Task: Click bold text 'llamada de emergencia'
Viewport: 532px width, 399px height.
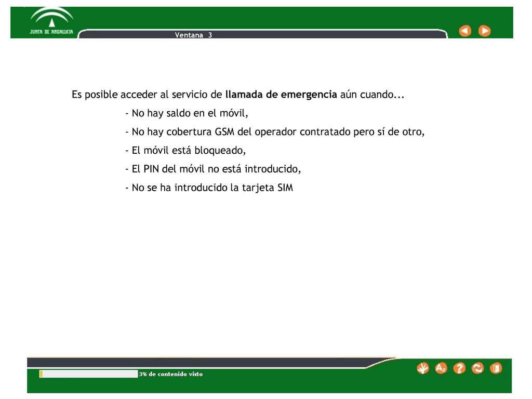Action: coord(281,95)
